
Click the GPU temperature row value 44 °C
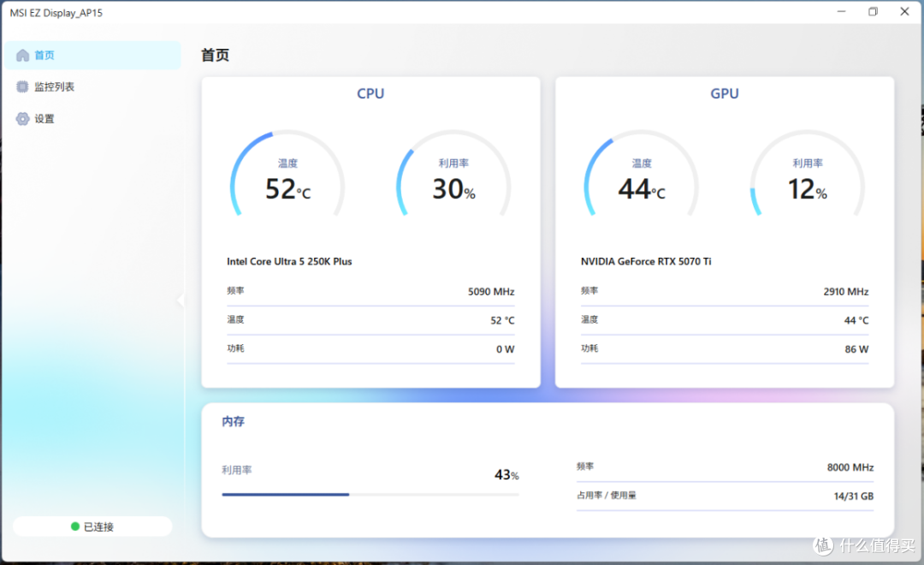click(x=856, y=320)
